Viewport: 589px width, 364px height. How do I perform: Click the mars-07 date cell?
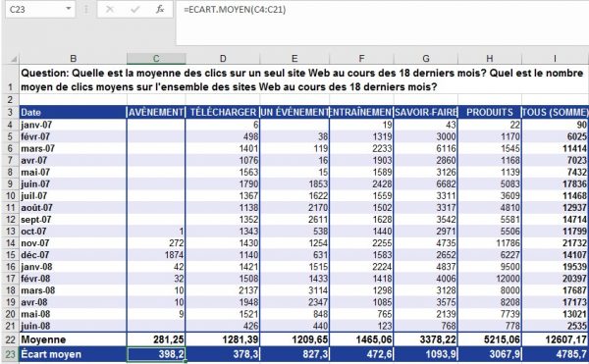(x=74, y=148)
